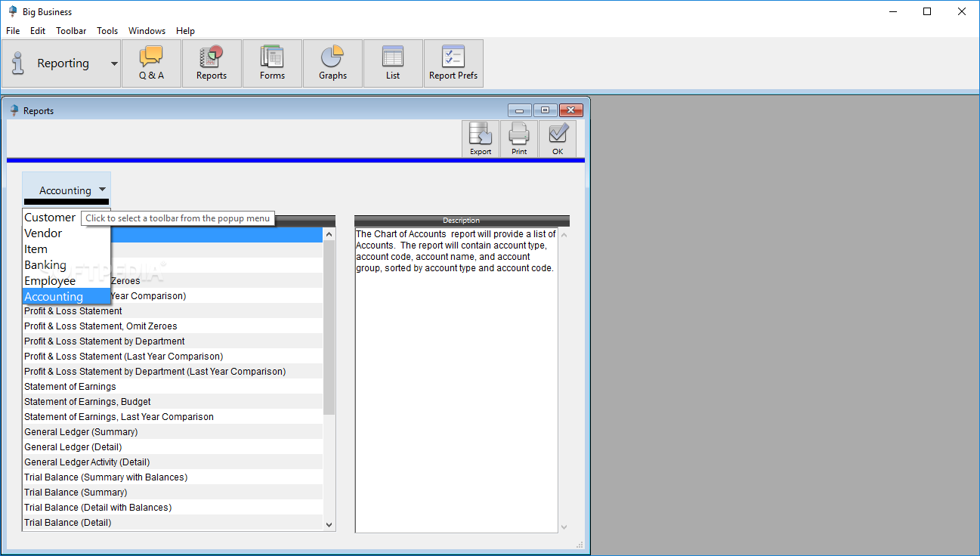Image resolution: width=980 pixels, height=556 pixels.
Task: Expand the Reporting toolbar dropdown arrow
Action: 114,63
